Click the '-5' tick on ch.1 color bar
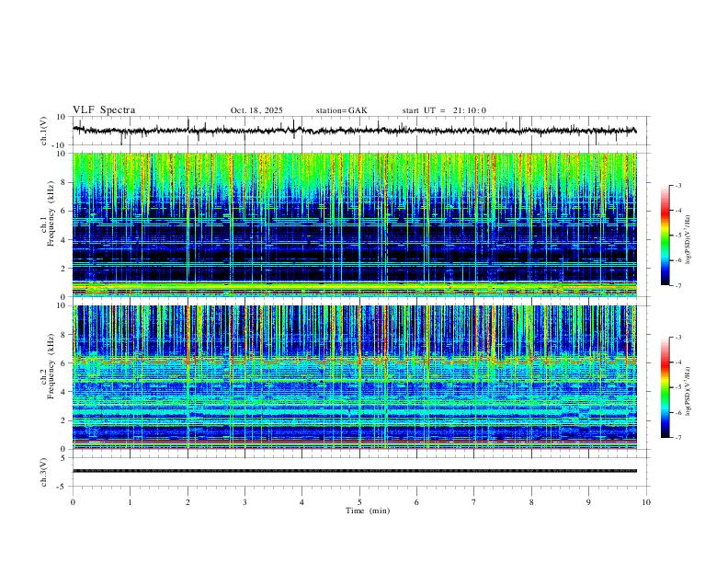The width and height of the screenshot is (728, 563). [x=678, y=236]
